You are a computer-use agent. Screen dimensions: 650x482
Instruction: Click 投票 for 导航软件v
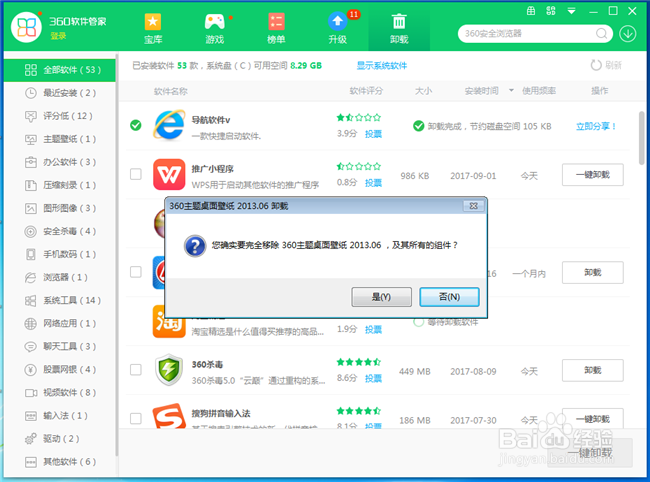click(373, 134)
